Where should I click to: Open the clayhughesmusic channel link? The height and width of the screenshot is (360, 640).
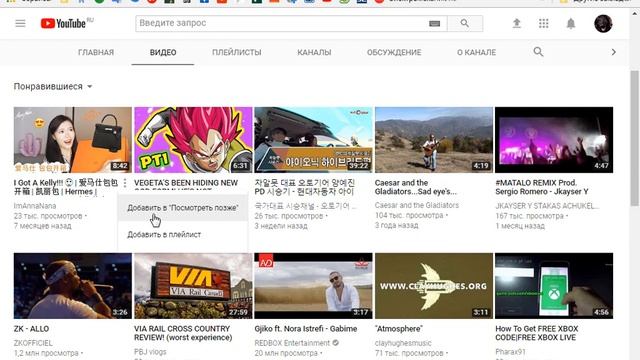[x=403, y=343]
